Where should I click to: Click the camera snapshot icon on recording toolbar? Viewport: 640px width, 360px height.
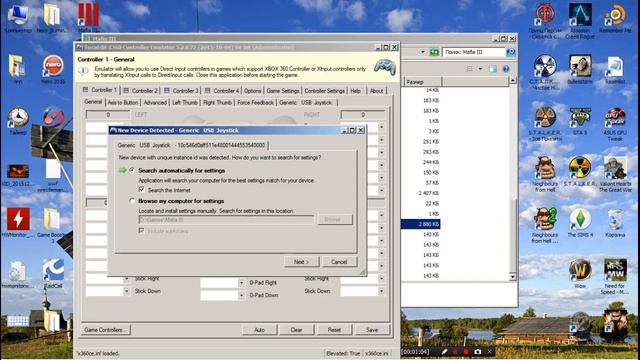(x=478, y=351)
